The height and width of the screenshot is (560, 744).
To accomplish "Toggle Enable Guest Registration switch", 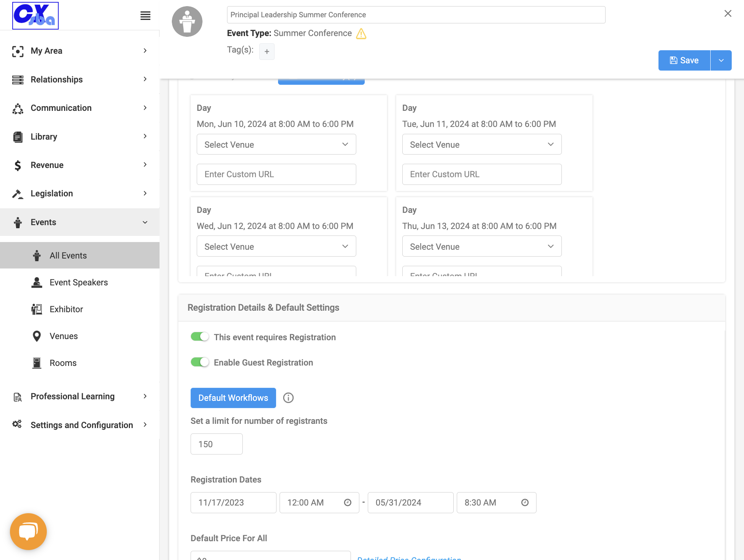I will pyautogui.click(x=200, y=362).
